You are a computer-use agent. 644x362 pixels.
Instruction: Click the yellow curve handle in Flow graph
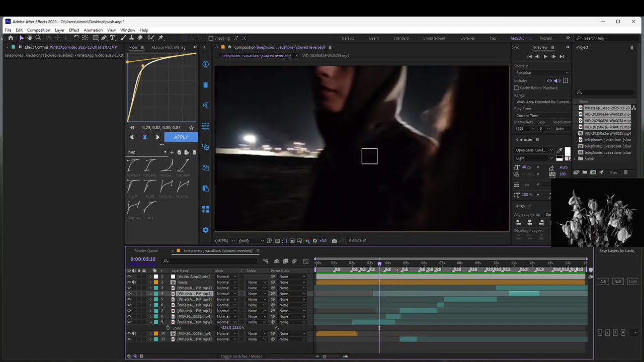coord(143,66)
